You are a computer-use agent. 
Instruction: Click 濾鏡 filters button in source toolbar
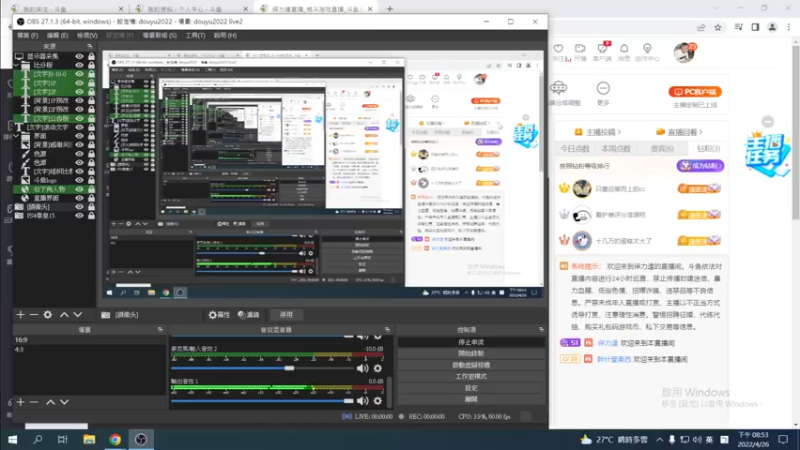[248, 315]
